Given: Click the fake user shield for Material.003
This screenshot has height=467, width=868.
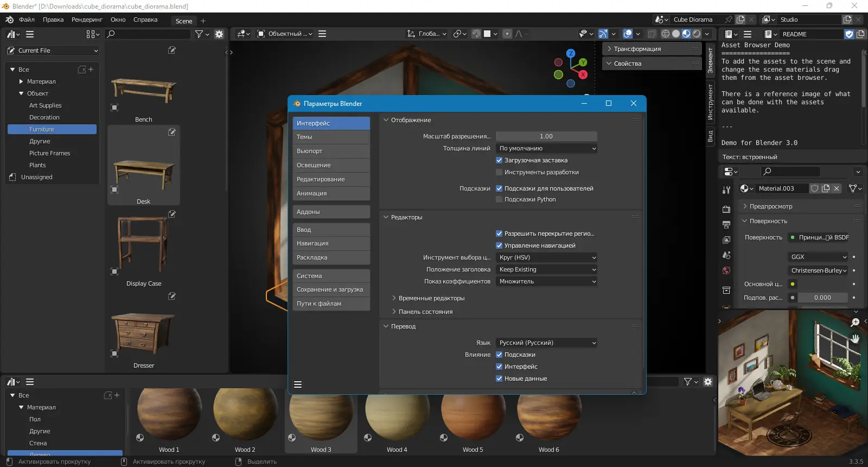Looking at the screenshot, I should coord(814,188).
